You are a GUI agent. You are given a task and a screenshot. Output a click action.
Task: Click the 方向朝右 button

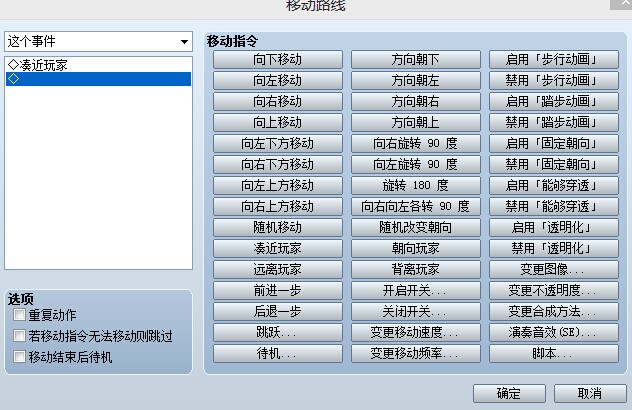416,102
